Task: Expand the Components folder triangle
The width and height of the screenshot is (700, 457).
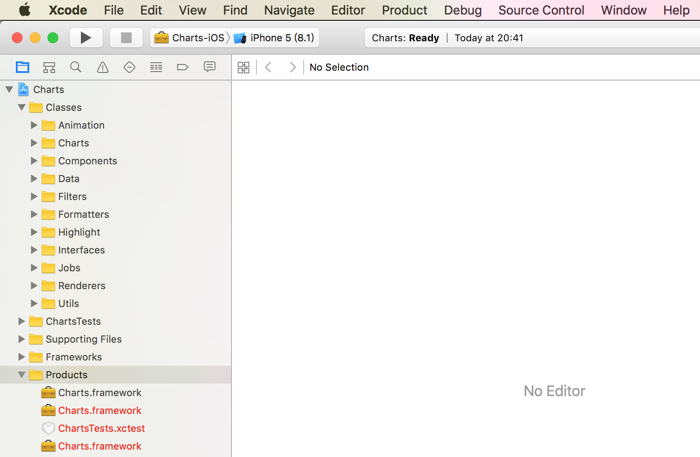Action: pyautogui.click(x=34, y=161)
